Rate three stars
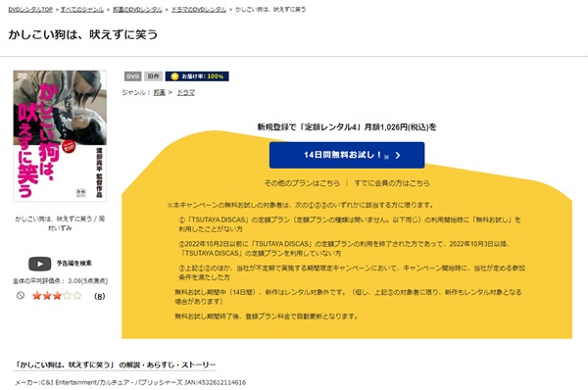The width and height of the screenshot is (588, 390). 57,296
